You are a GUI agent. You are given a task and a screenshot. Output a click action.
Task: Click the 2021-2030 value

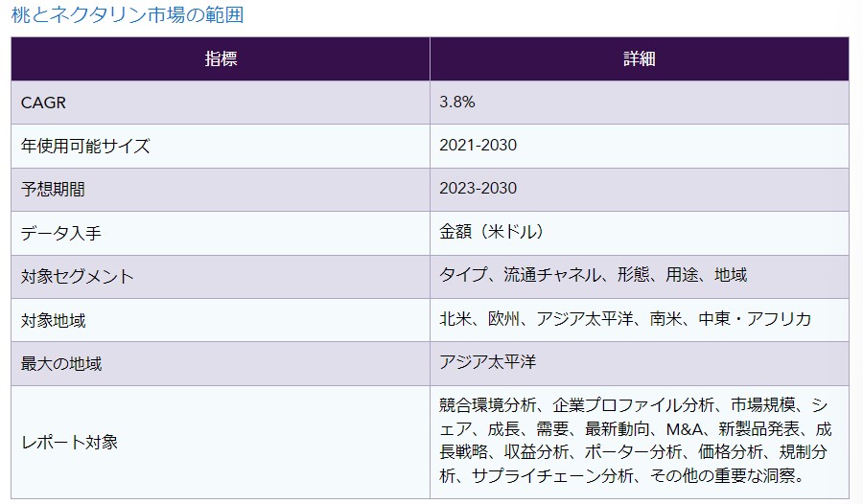coord(478,146)
